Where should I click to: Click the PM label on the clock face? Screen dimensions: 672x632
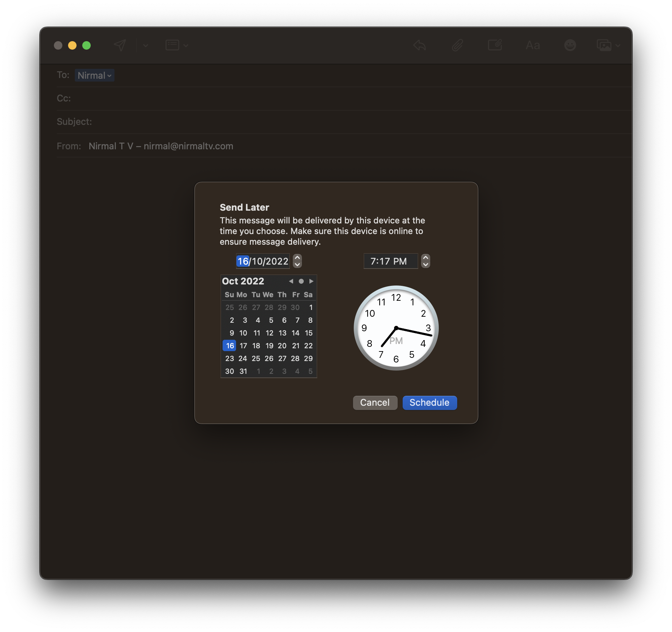point(396,341)
